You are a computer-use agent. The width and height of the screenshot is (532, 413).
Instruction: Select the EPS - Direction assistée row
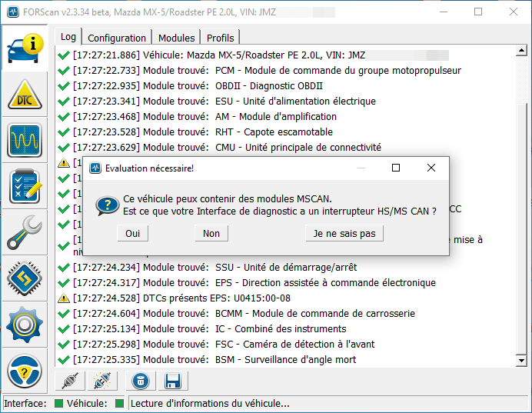click(x=247, y=283)
